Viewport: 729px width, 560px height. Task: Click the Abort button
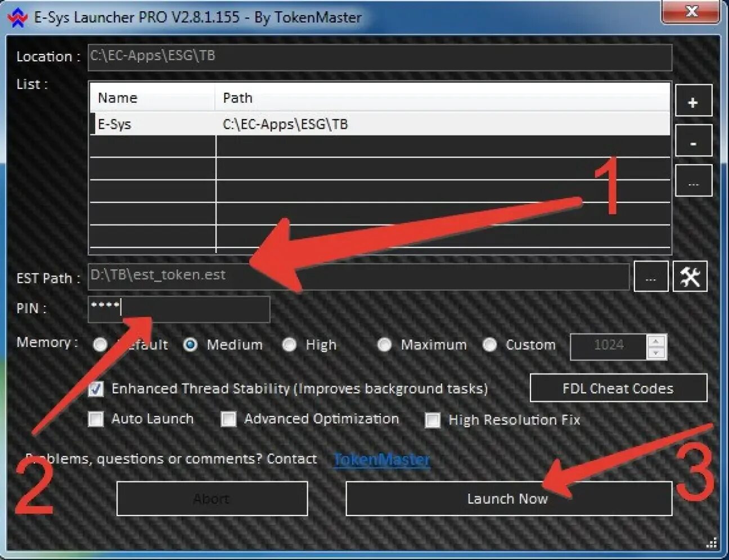pos(212,499)
